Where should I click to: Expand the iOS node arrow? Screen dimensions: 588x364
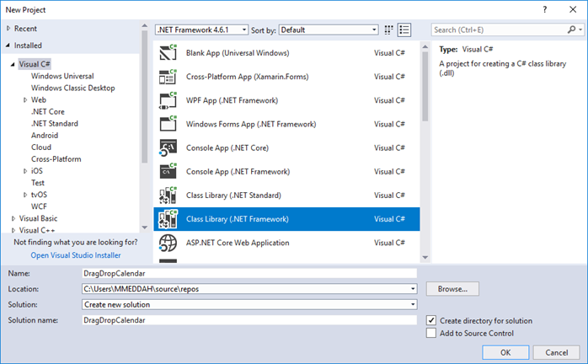coord(25,171)
